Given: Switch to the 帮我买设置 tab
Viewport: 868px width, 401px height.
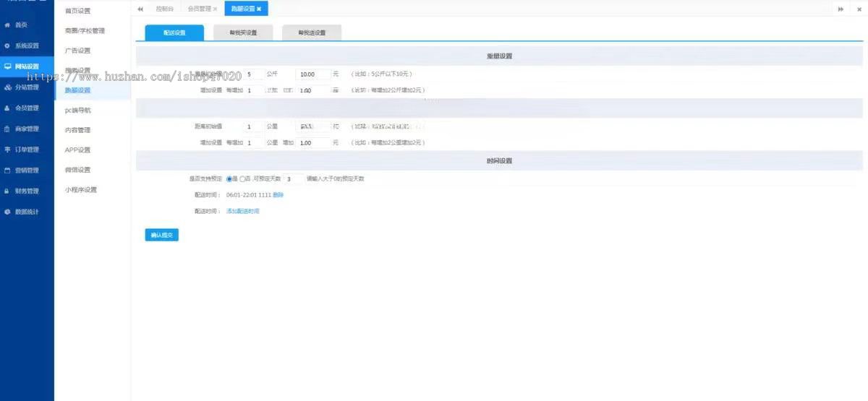Looking at the screenshot, I should coord(243,33).
